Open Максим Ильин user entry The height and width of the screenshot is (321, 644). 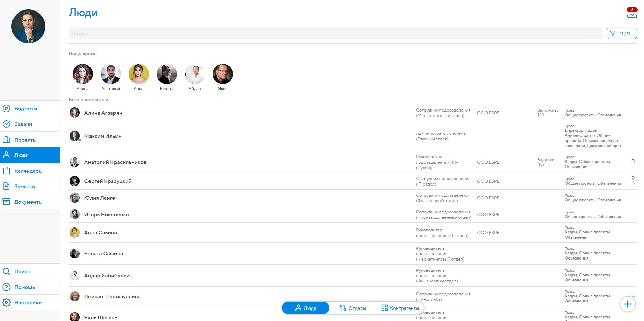coord(103,136)
